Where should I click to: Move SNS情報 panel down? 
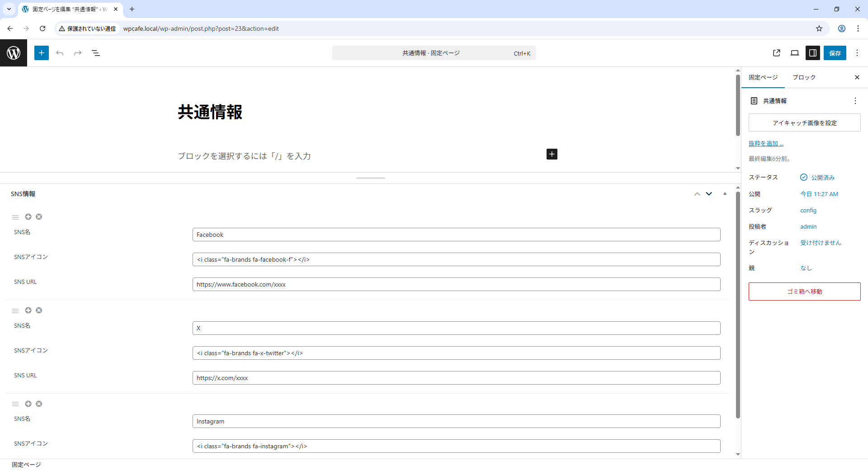coord(709,194)
